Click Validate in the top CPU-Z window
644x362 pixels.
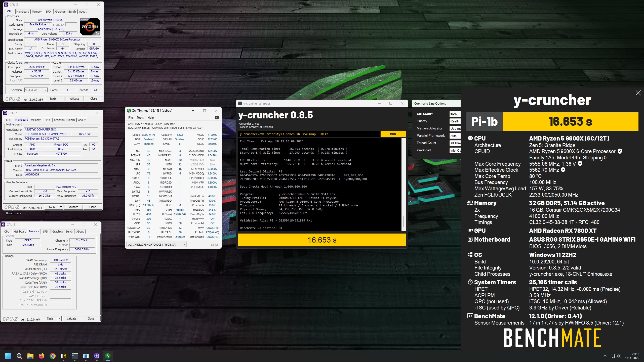[x=74, y=99]
